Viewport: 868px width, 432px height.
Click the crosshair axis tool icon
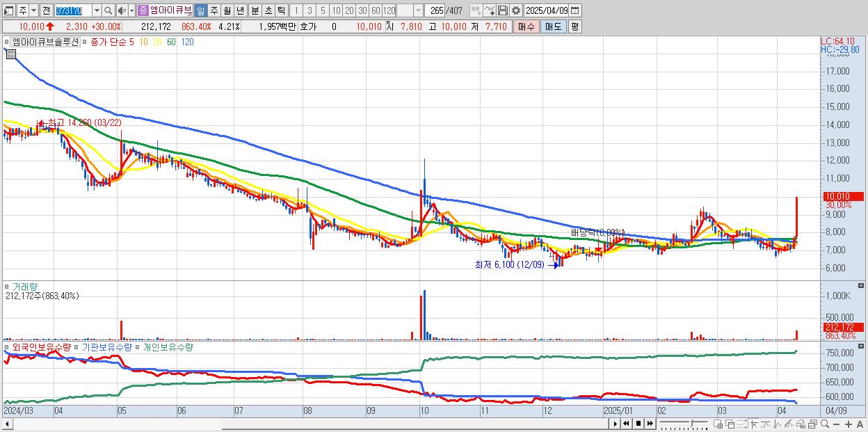(x=755, y=424)
